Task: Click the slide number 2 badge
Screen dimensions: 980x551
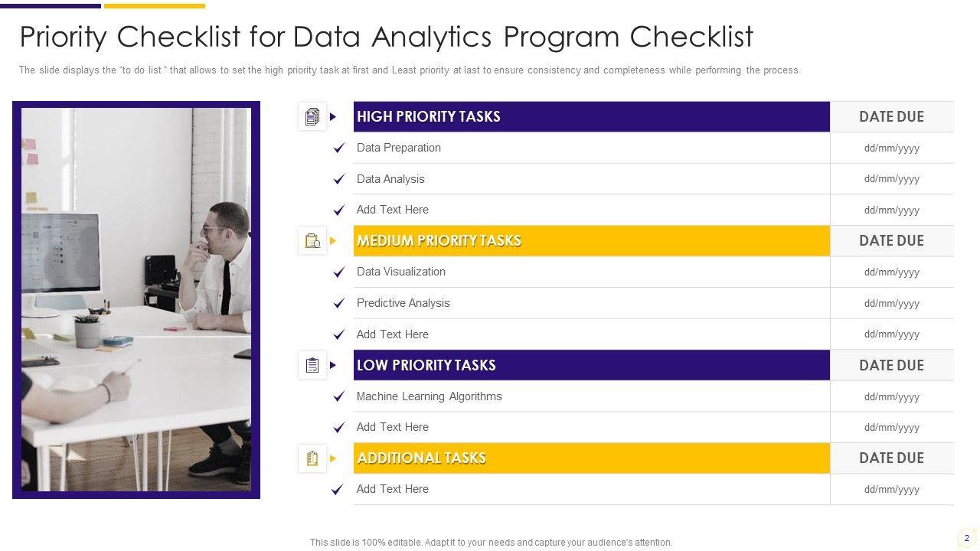Action: pos(966,538)
